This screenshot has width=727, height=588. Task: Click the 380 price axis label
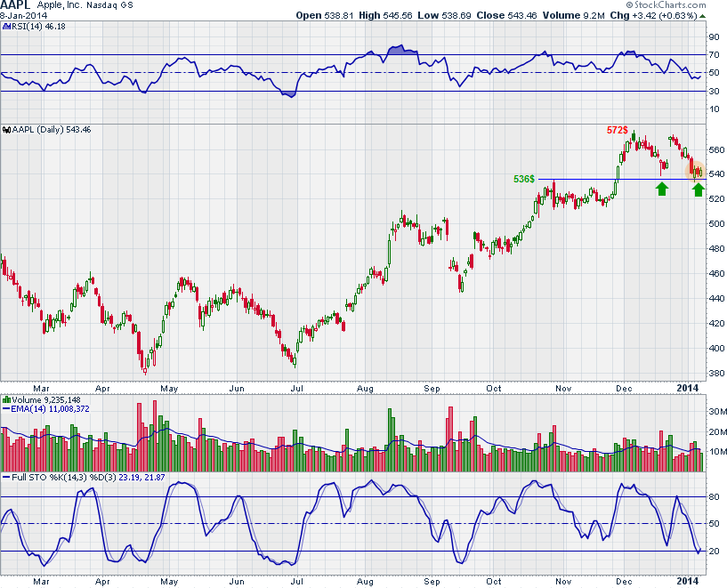(716, 374)
